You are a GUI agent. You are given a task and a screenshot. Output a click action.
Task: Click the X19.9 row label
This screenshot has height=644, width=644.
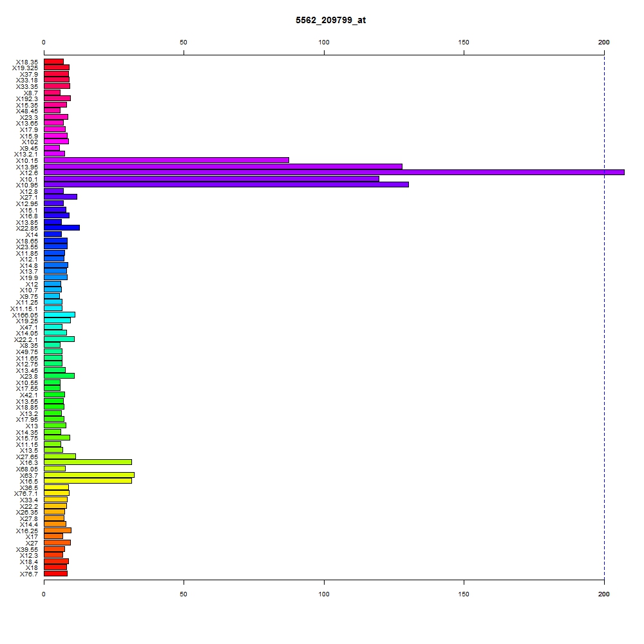click(29, 278)
